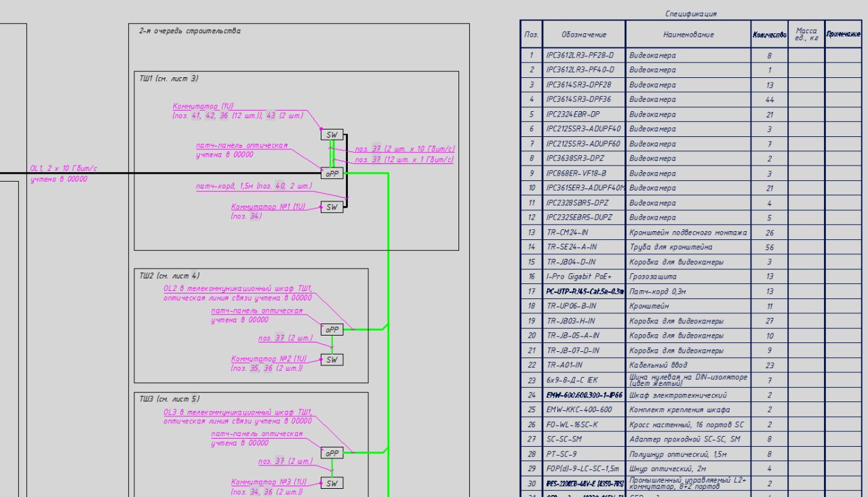Click the 'ТШ3 (см. лист 5)' label
The height and width of the screenshot is (497, 868).
coord(169,399)
